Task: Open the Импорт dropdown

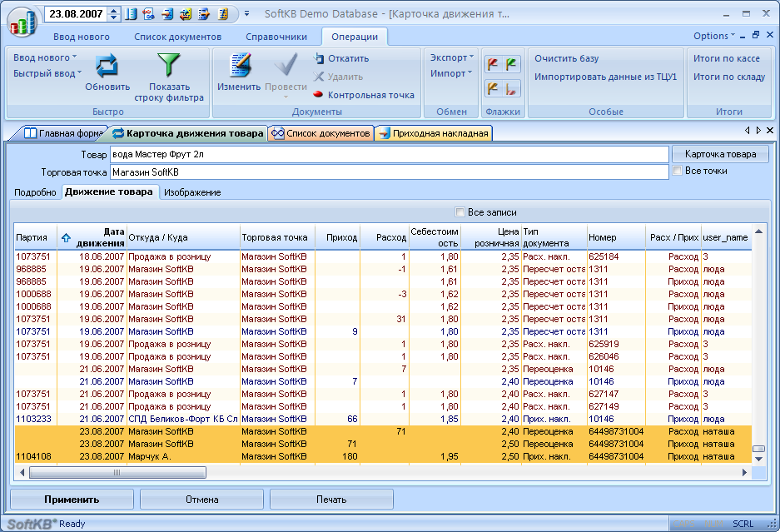Action: point(450,73)
